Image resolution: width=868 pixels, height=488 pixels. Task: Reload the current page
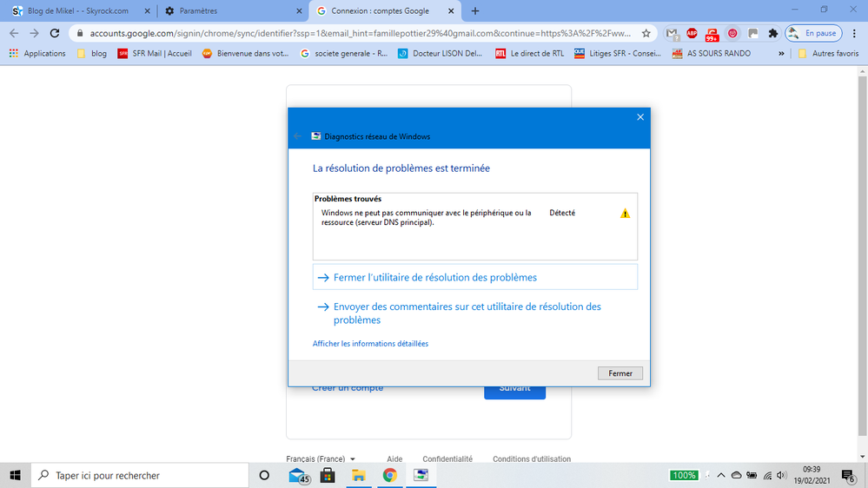coord(55,34)
